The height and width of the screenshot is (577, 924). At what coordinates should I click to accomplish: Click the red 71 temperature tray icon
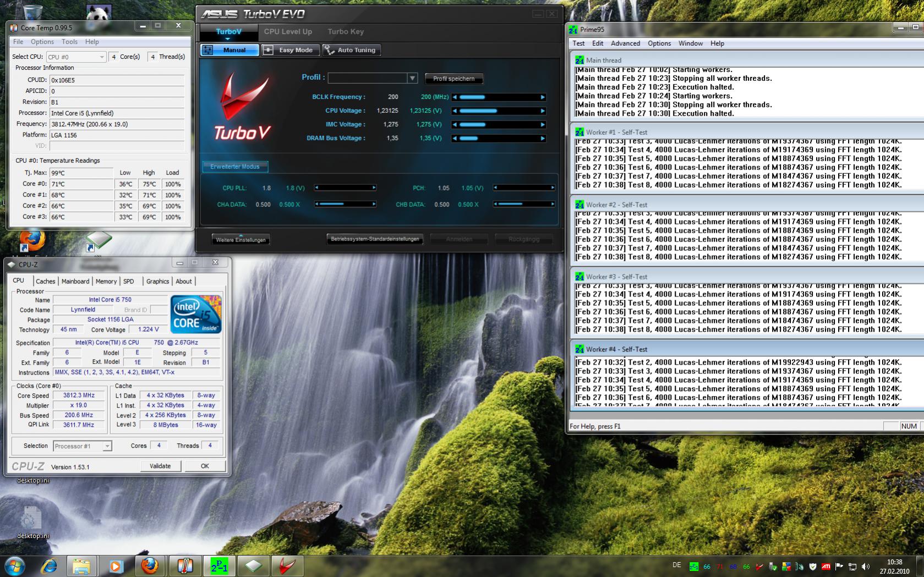click(720, 567)
